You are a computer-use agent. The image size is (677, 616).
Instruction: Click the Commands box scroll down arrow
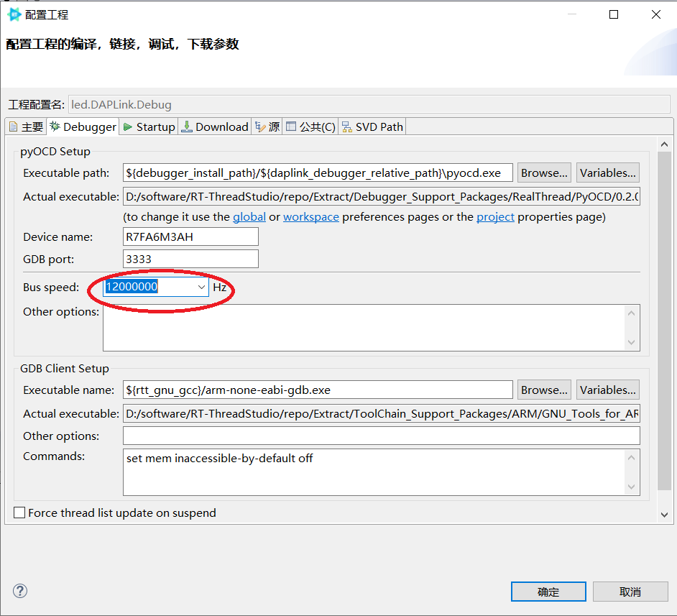click(631, 487)
